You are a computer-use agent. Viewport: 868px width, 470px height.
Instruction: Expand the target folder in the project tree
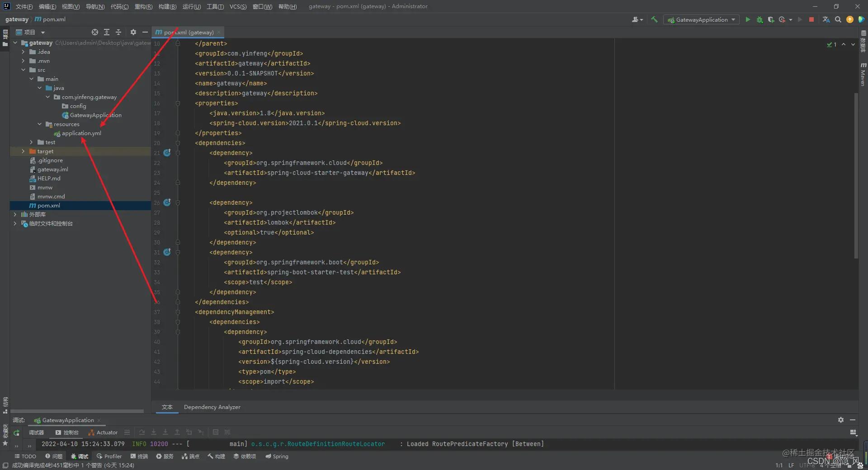[23, 151]
